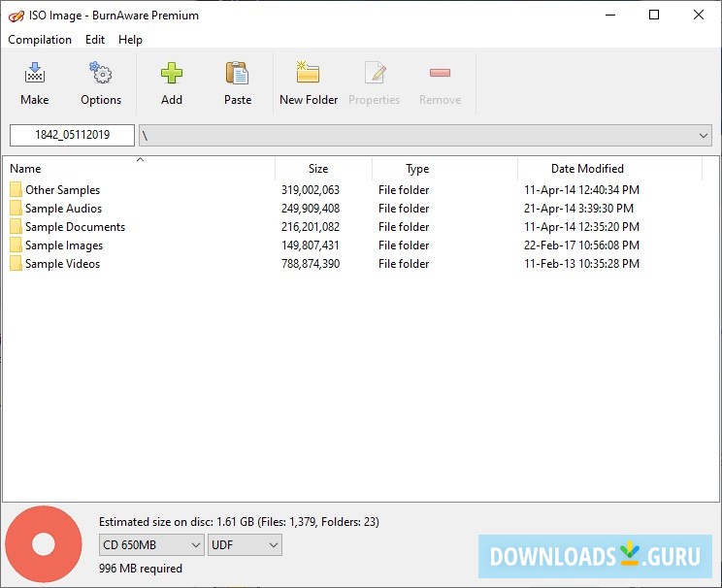Click File folder type in Sample Videos row
The width and height of the screenshot is (722, 588).
coord(404,264)
